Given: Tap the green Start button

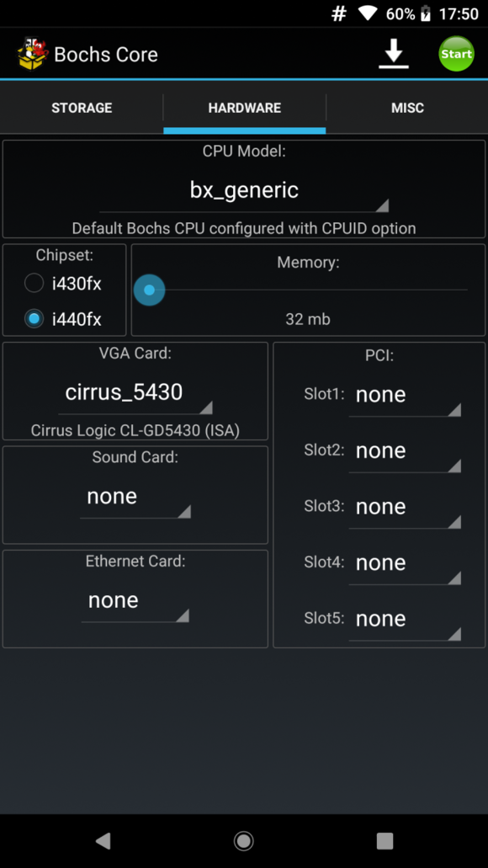Looking at the screenshot, I should point(457,54).
